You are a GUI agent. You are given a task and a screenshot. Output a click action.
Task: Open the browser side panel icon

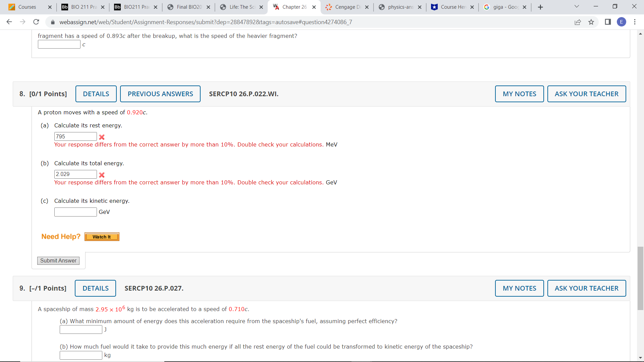coord(607,22)
